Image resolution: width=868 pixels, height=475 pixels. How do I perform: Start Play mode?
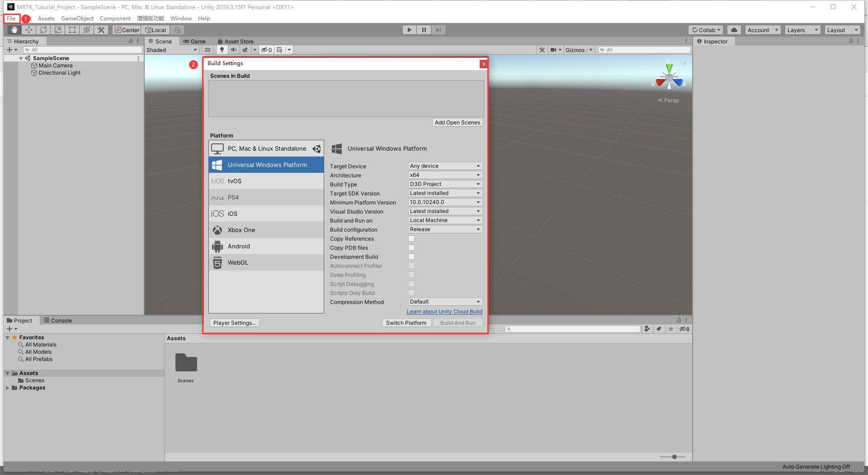pyautogui.click(x=409, y=30)
